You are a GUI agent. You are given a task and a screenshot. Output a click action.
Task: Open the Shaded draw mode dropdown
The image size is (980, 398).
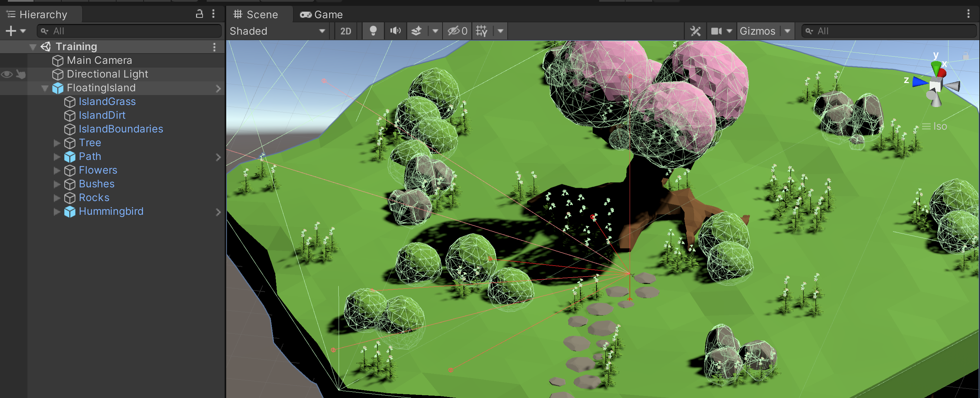click(277, 31)
